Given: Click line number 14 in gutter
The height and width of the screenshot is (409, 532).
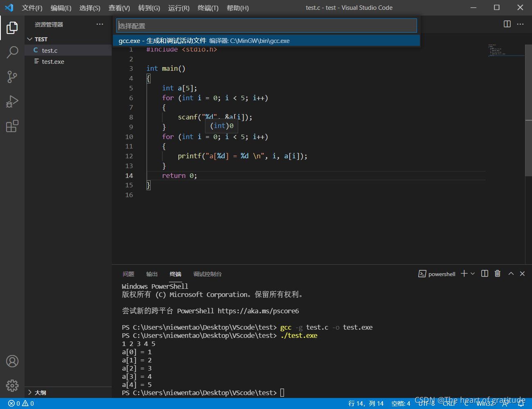Looking at the screenshot, I should [129, 175].
